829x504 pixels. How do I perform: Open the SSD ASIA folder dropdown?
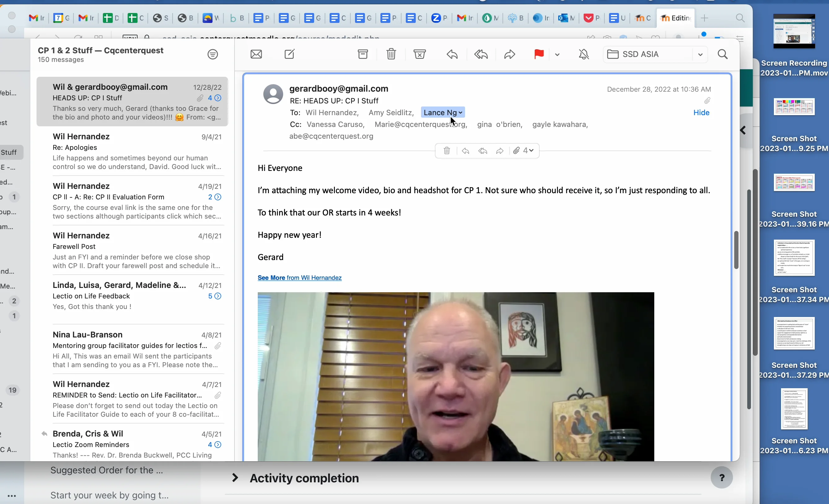click(700, 54)
